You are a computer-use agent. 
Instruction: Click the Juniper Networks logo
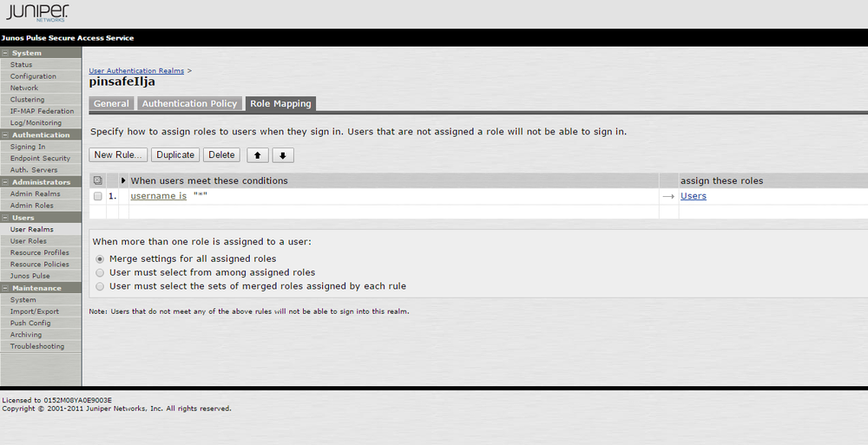[37, 13]
